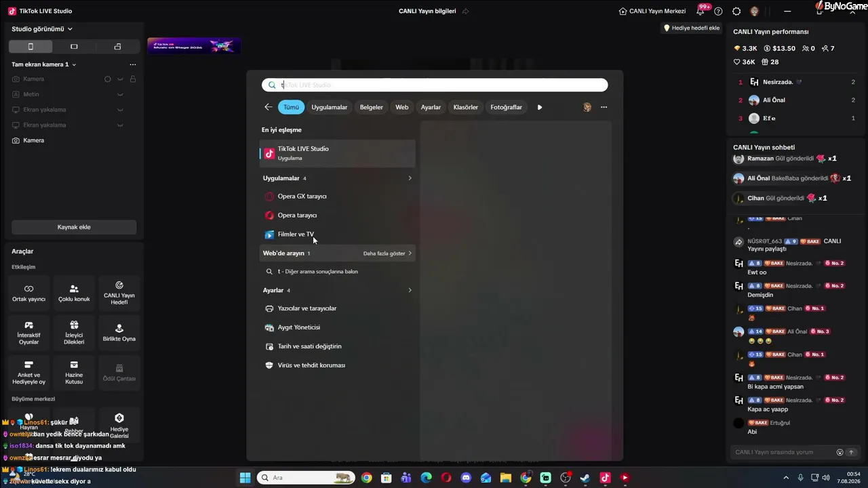Select the active Kamera source row
This screenshot has width=868, height=488.
74,140
